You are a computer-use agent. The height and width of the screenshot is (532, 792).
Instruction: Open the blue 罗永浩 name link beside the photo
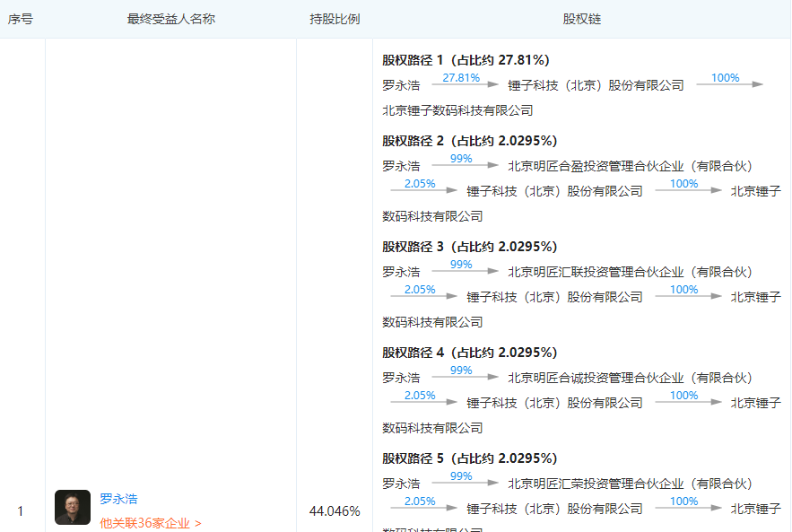[118, 499]
